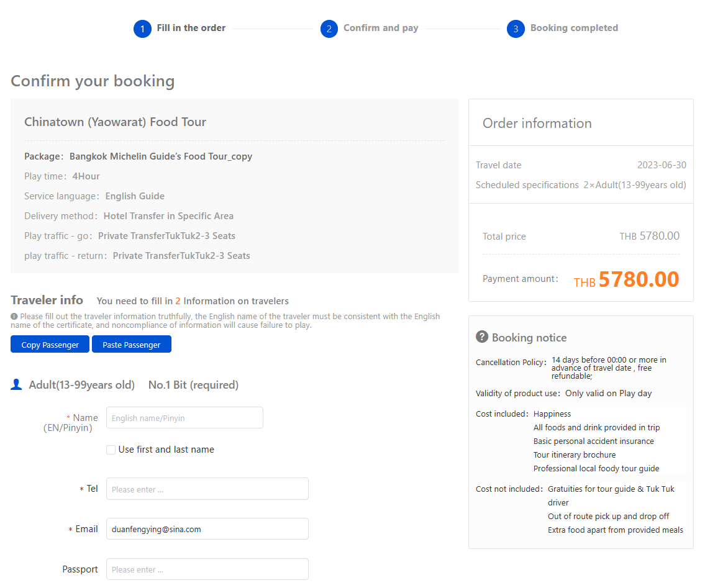Go to the Booking completed step
Image resolution: width=710 pixels, height=588 pixels.
(x=574, y=28)
